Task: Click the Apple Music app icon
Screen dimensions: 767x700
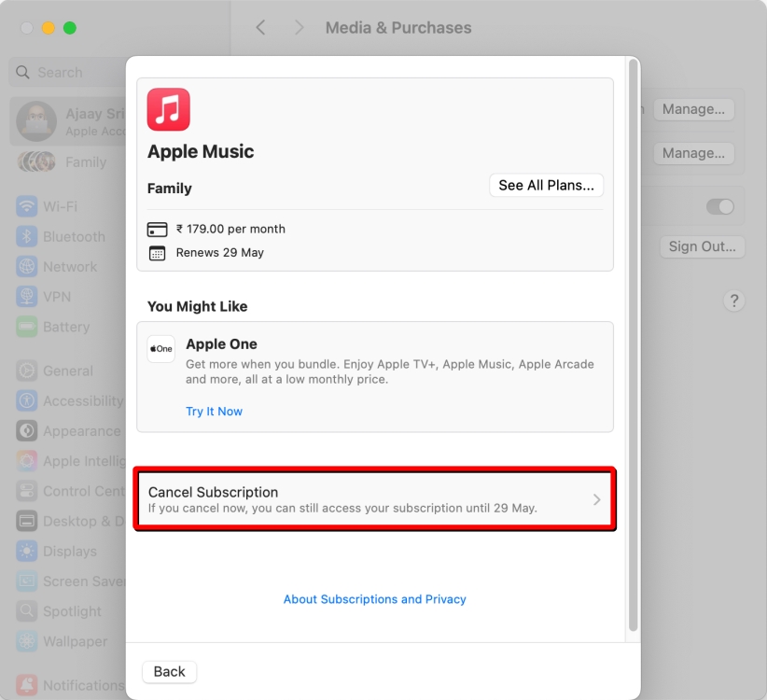Action: (x=168, y=109)
